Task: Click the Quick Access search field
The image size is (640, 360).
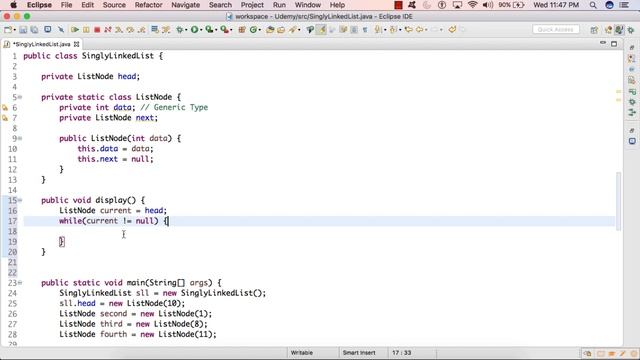Action: (x=556, y=29)
